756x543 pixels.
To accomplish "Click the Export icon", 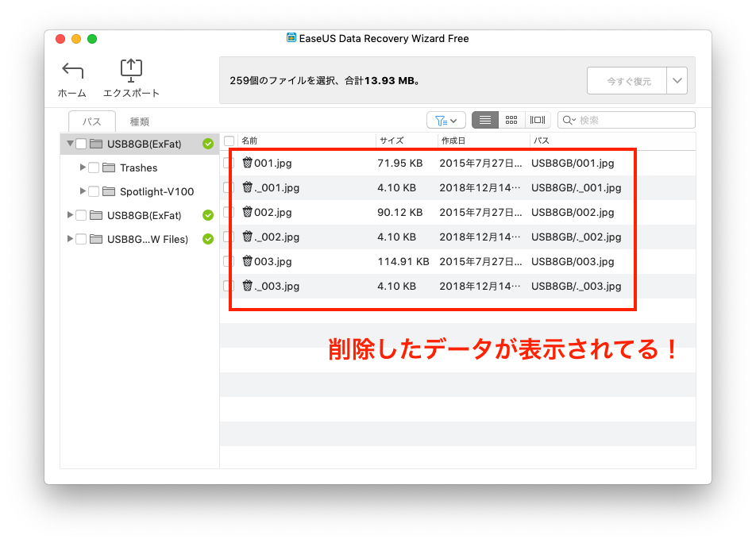I will (x=131, y=71).
